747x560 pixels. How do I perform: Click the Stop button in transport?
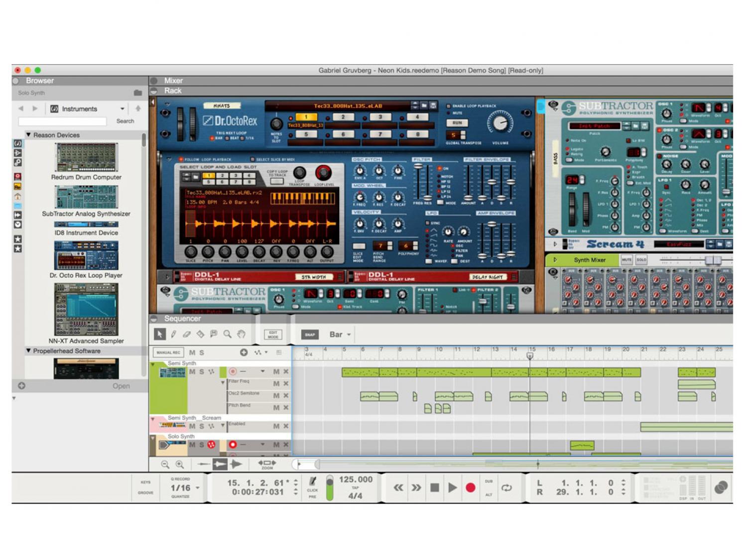tap(434, 488)
